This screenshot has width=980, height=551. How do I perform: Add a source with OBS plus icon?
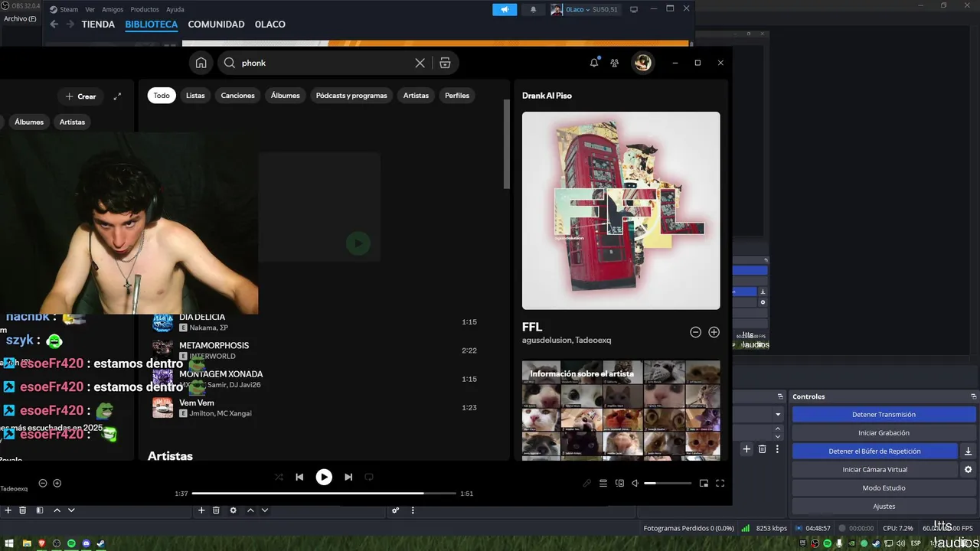pos(201,510)
